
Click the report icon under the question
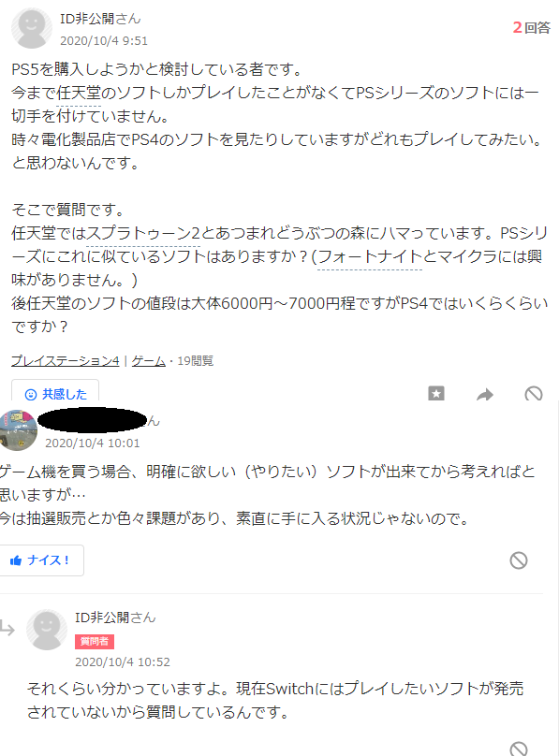534,394
